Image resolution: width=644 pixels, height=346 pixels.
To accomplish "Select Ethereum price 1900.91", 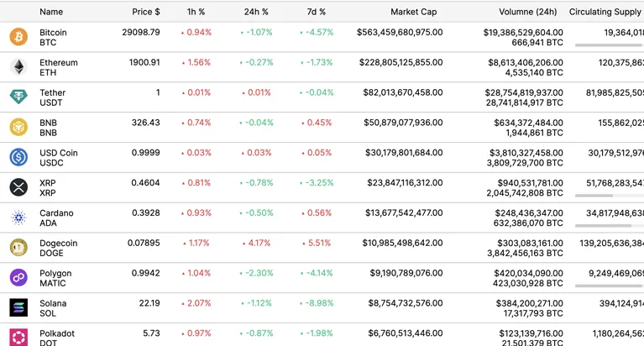I will click(144, 62).
